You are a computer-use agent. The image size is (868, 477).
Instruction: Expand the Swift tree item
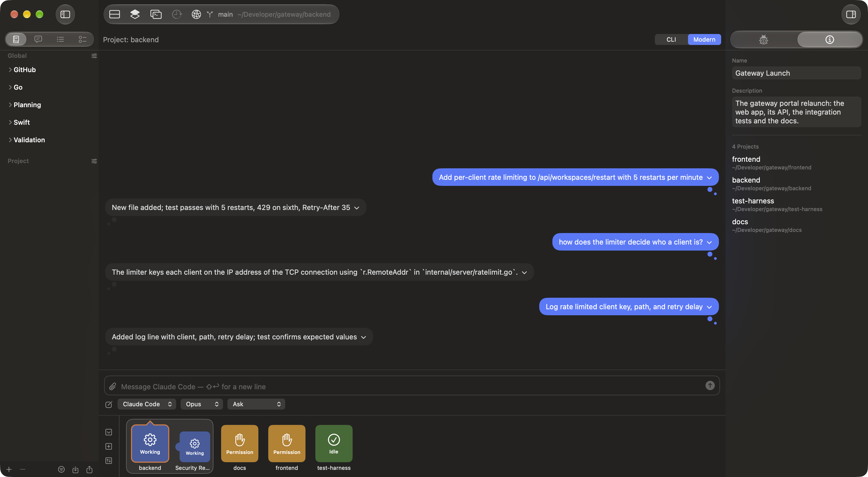[x=10, y=122]
